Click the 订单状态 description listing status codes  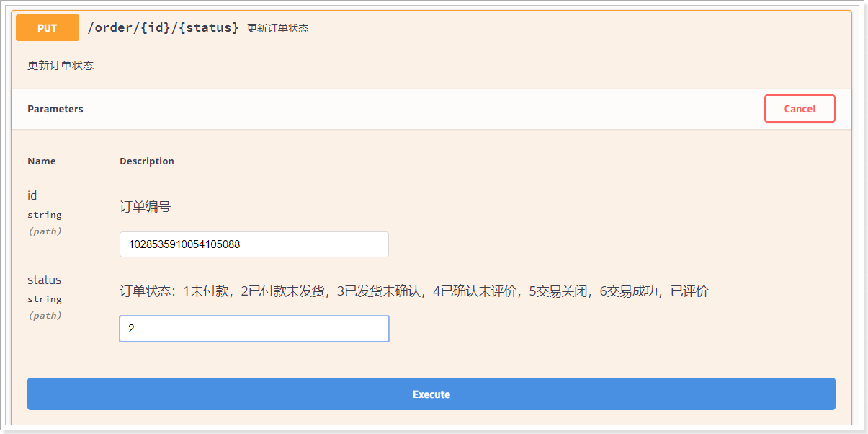coord(414,291)
